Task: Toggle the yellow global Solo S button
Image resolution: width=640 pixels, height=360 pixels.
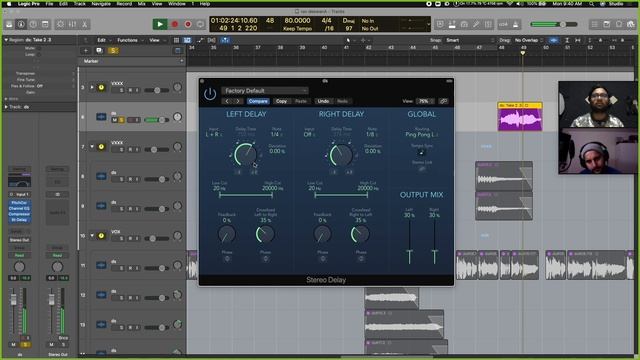Action: 113,51
